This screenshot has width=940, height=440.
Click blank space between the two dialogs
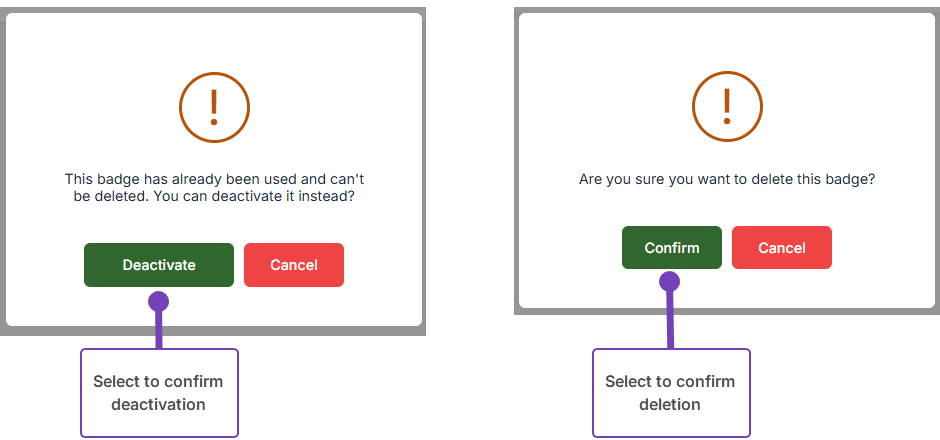coord(470,200)
